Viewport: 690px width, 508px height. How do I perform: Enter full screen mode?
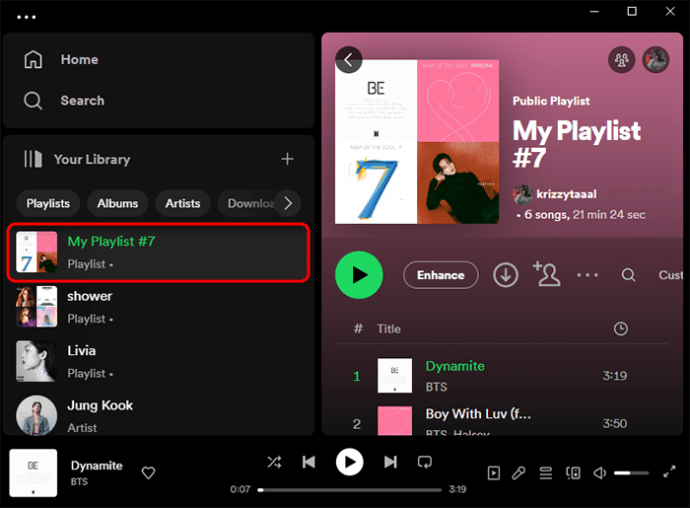coord(669,471)
